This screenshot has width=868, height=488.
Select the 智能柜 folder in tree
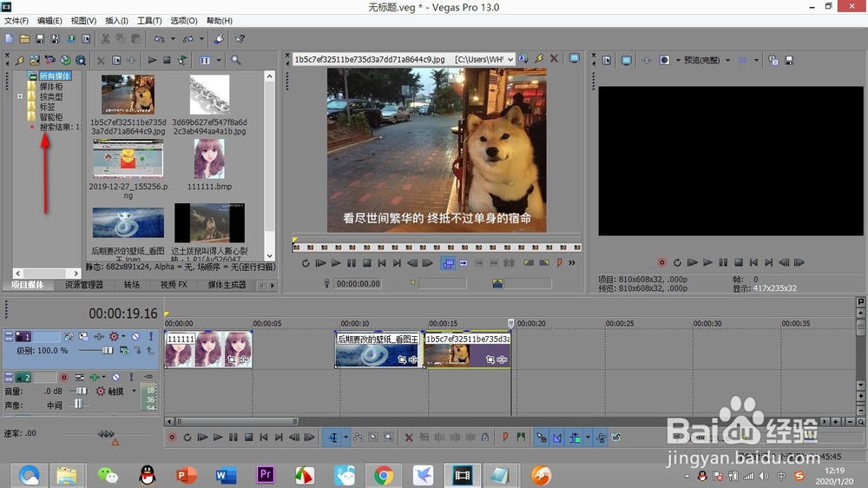point(50,117)
